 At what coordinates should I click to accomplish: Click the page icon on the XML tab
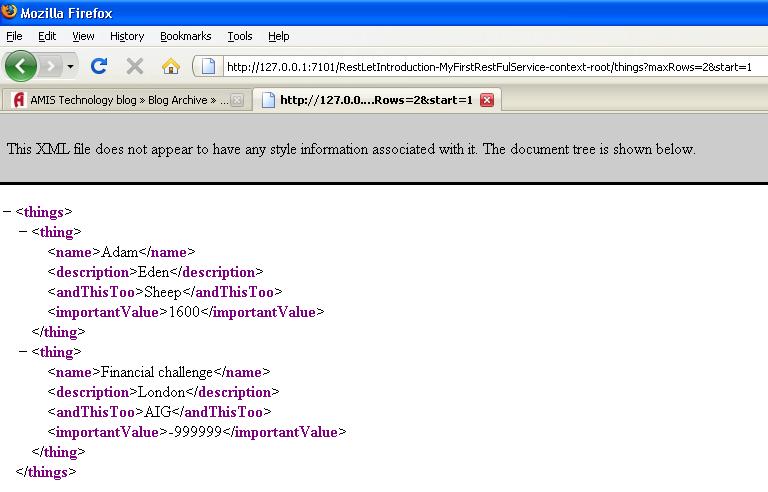coord(268,100)
